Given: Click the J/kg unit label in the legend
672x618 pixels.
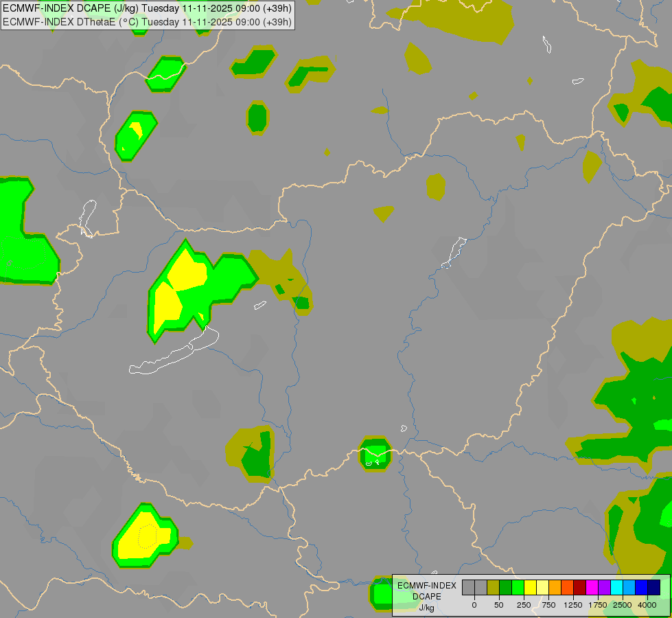Looking at the screenshot, I should pyautogui.click(x=427, y=608).
